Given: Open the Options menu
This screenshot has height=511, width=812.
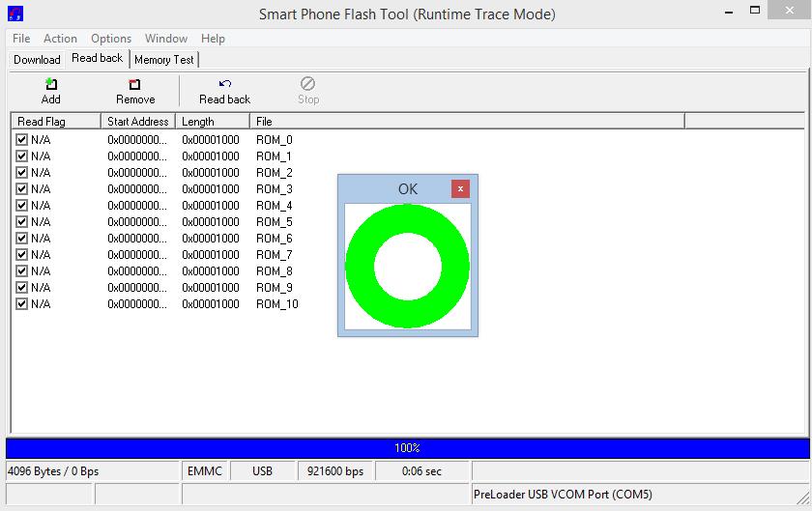Looking at the screenshot, I should tap(111, 39).
